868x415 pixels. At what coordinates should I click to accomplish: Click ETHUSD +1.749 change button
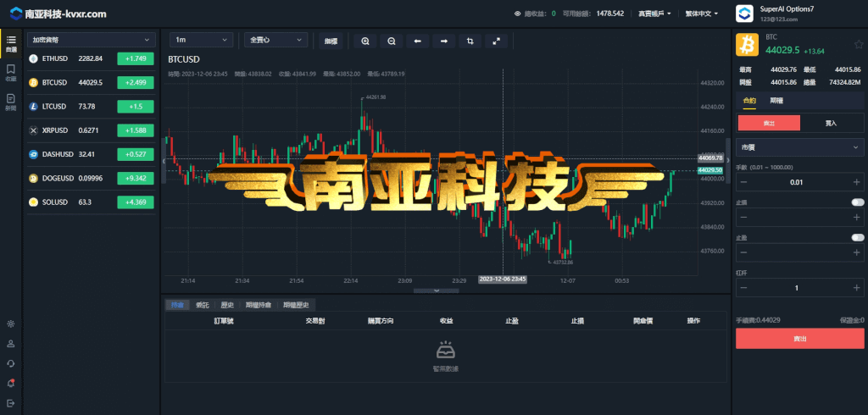pos(136,58)
